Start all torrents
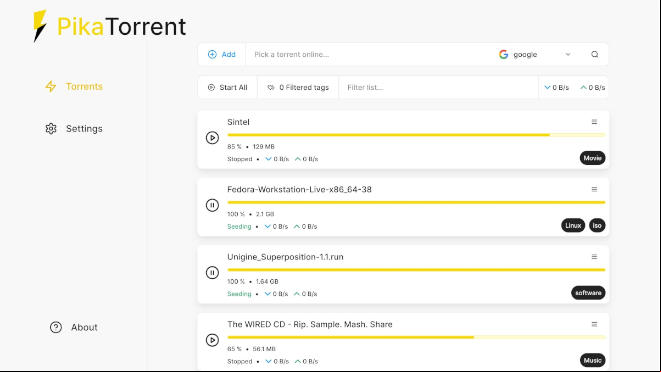 pos(228,87)
